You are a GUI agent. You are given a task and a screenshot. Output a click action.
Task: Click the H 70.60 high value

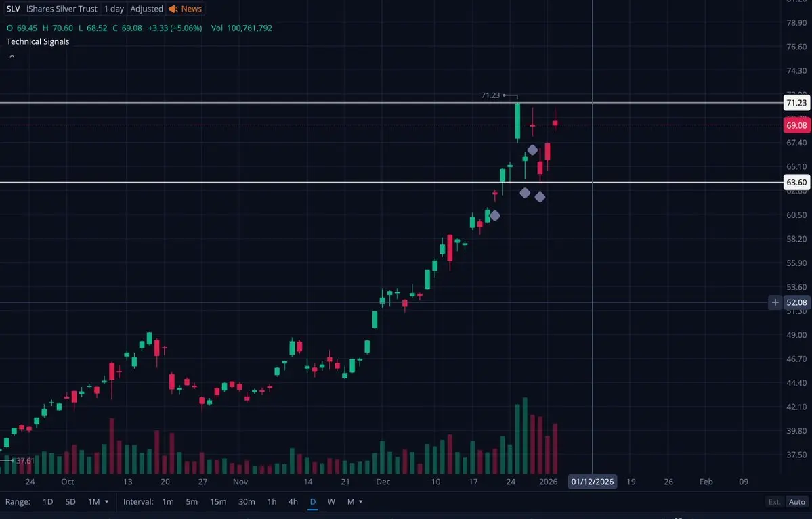pyautogui.click(x=58, y=28)
